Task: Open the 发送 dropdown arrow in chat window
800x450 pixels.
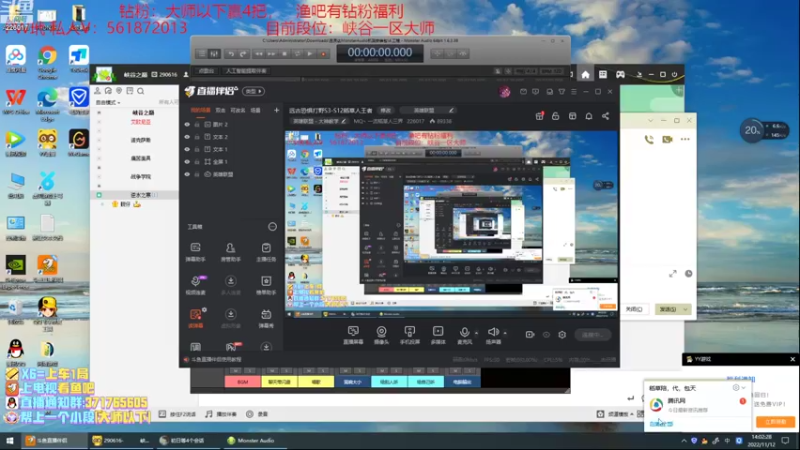Action: click(685, 310)
